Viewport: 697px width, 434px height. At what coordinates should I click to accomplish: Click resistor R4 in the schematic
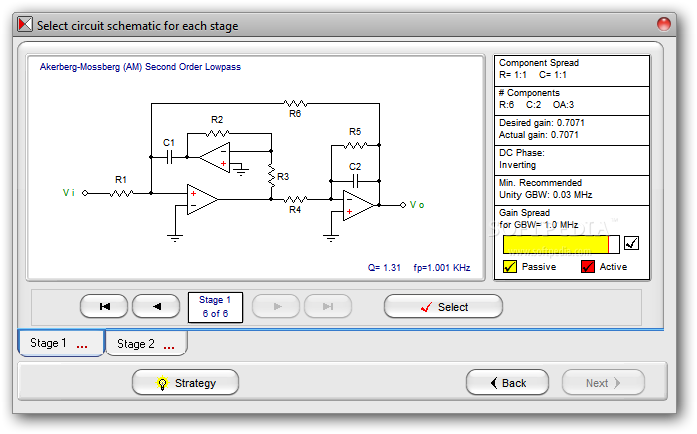[295, 199]
